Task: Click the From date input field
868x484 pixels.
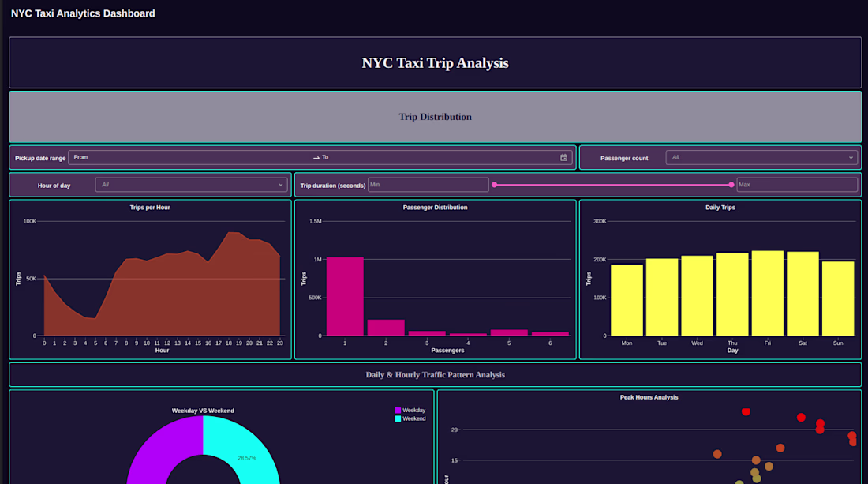Action: click(191, 158)
